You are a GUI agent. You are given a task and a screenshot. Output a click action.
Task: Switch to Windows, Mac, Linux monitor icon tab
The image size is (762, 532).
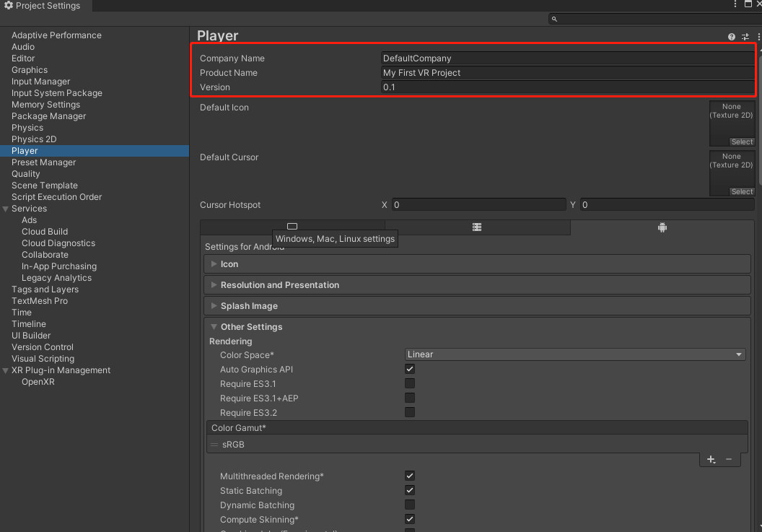pos(292,227)
